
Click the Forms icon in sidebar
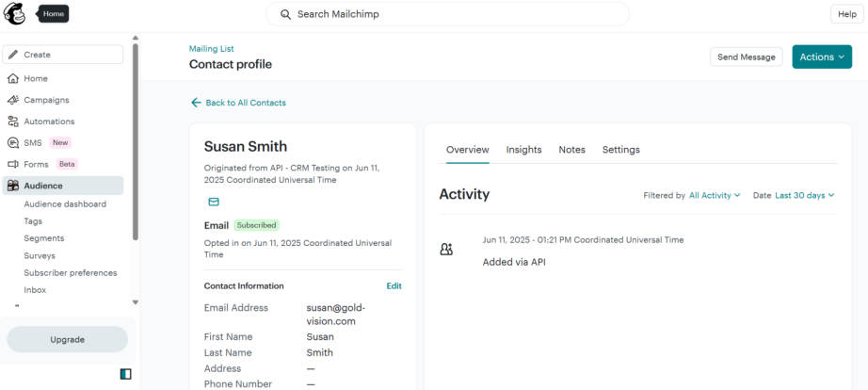(13, 164)
